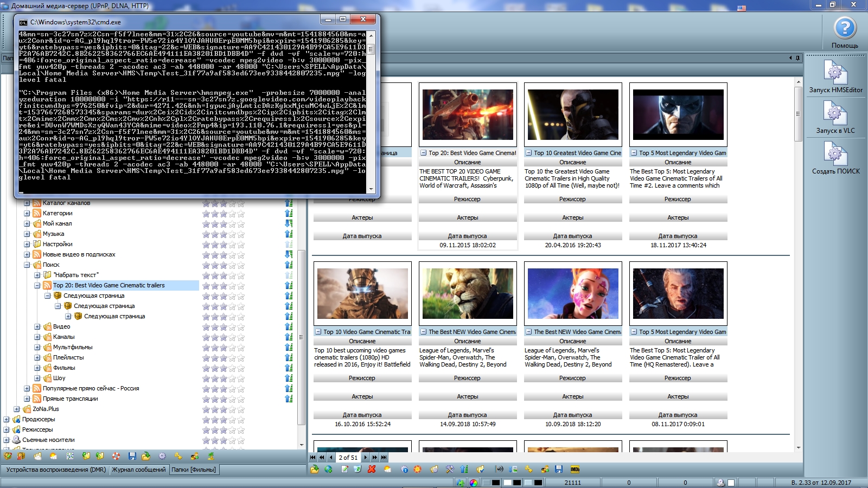Expand the Мультфильмы tree node
This screenshot has width=868, height=488.
(x=37, y=347)
